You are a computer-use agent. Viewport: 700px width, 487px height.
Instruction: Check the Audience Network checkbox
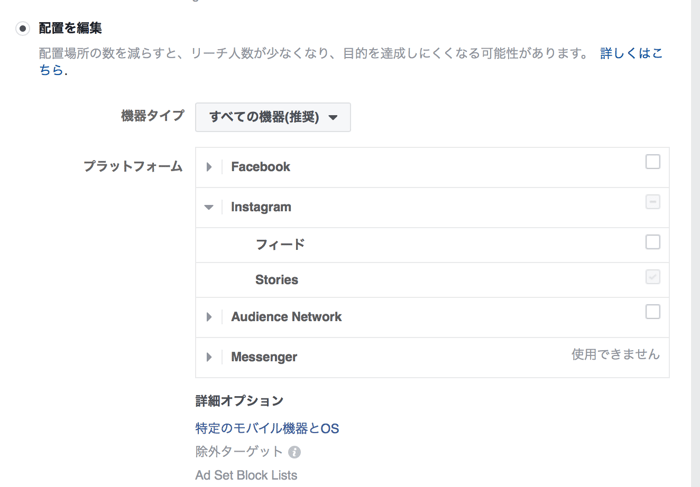(653, 312)
